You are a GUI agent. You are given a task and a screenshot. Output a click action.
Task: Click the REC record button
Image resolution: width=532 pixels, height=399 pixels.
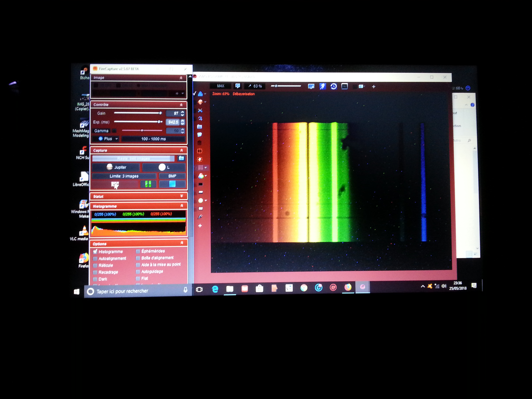[x=115, y=184]
